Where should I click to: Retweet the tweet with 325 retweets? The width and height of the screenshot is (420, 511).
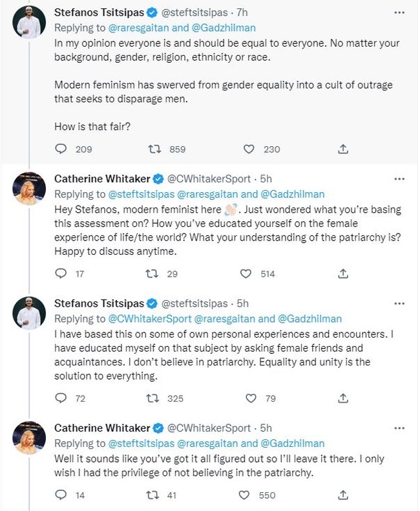coord(155,398)
